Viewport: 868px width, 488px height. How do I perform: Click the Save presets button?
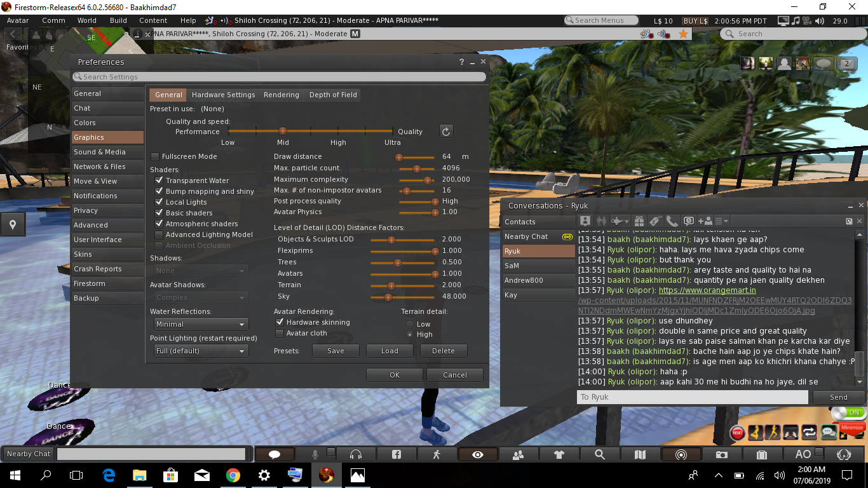[336, 351]
